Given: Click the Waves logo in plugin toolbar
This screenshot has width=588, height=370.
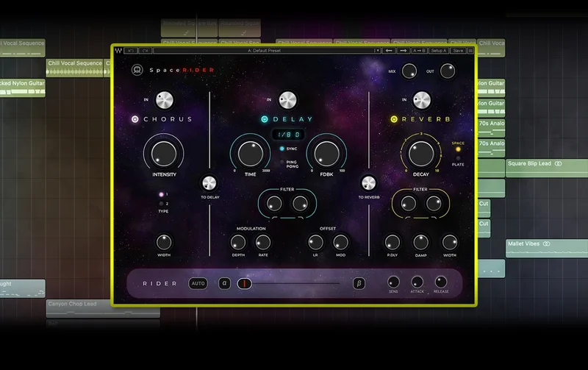Looking at the screenshot, I should [118, 50].
